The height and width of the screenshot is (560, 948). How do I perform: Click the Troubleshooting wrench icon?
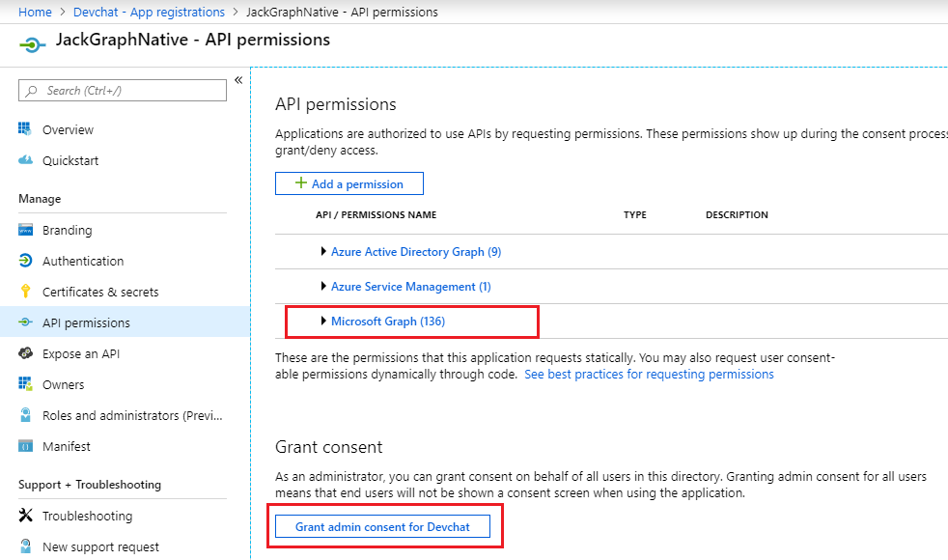click(25, 516)
